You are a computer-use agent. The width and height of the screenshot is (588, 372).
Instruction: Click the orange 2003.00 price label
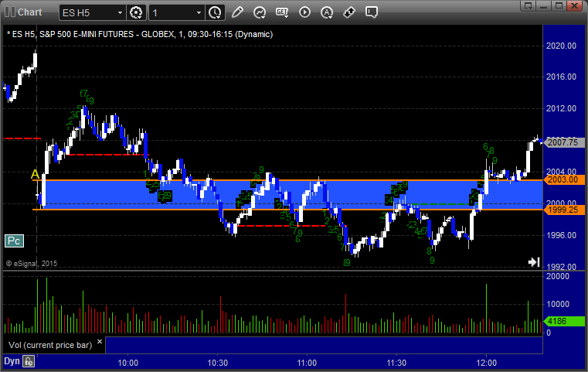[x=563, y=179]
